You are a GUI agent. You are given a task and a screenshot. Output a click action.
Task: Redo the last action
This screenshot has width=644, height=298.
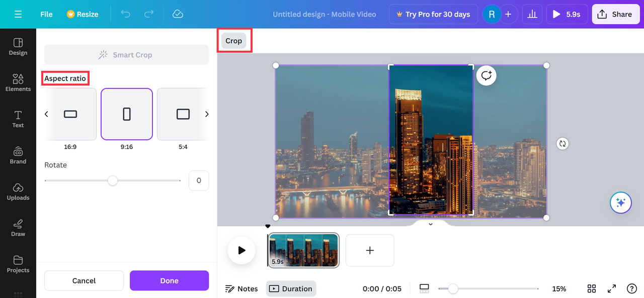[149, 14]
